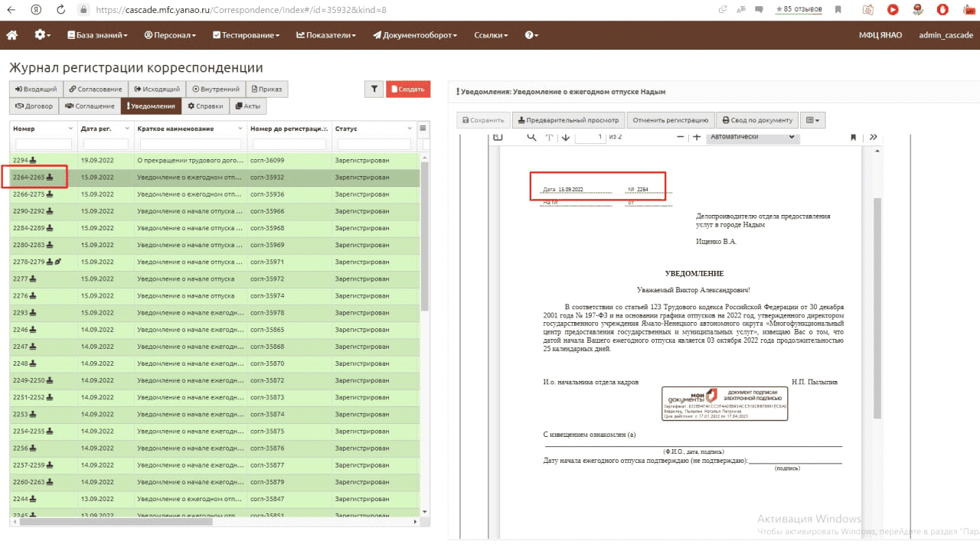Viewport: 980px width, 557px height.
Task: Go to the home page icon
Action: (x=12, y=35)
